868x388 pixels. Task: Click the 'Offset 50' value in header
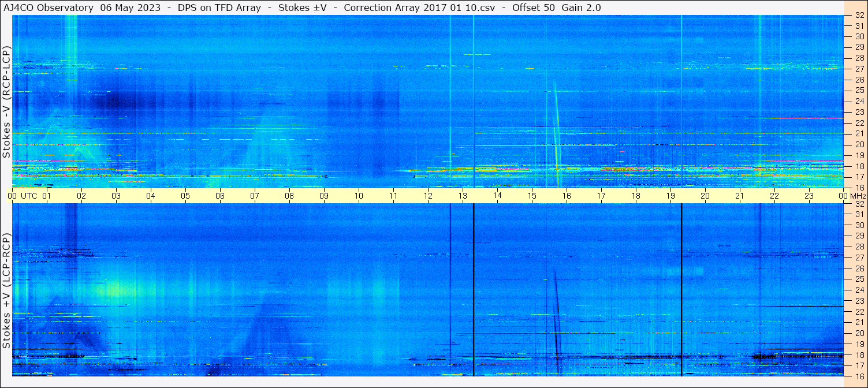click(x=533, y=8)
